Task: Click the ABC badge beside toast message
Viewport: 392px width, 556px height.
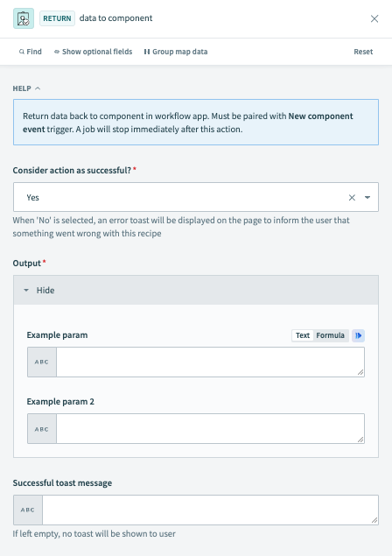Action: (x=28, y=510)
